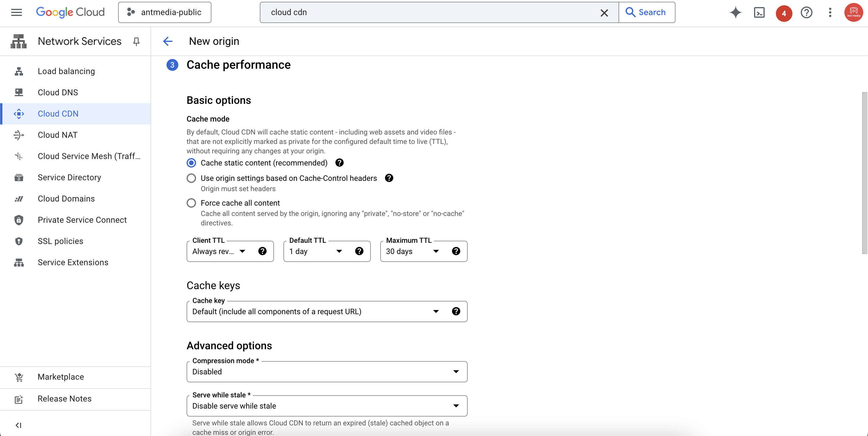Click the Cloud DNS icon in sidebar
Viewport: 868px width, 436px height.
(x=19, y=92)
